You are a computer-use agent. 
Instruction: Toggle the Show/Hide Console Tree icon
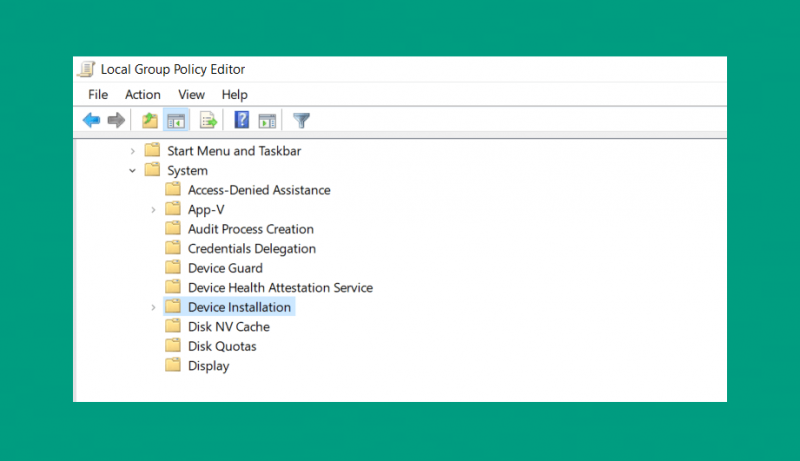176,121
